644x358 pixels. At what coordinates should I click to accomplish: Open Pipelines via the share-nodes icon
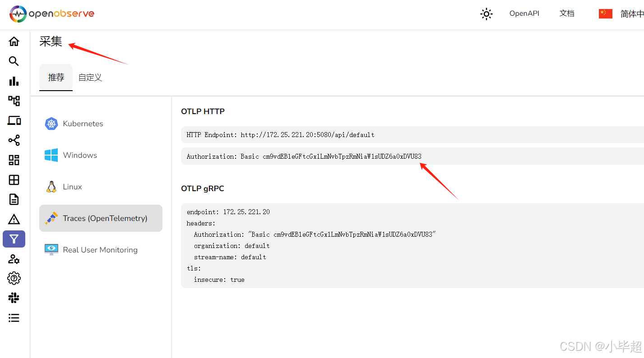pyautogui.click(x=14, y=140)
